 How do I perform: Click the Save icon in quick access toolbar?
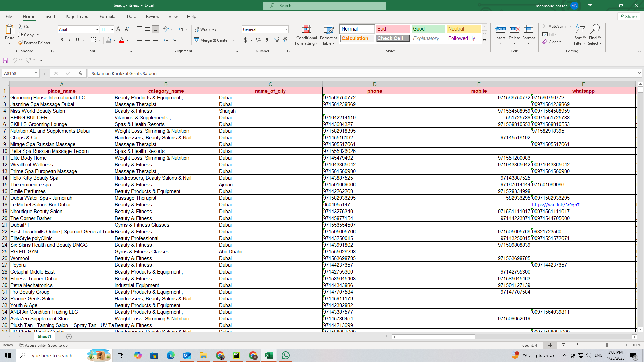pyautogui.click(x=5, y=60)
